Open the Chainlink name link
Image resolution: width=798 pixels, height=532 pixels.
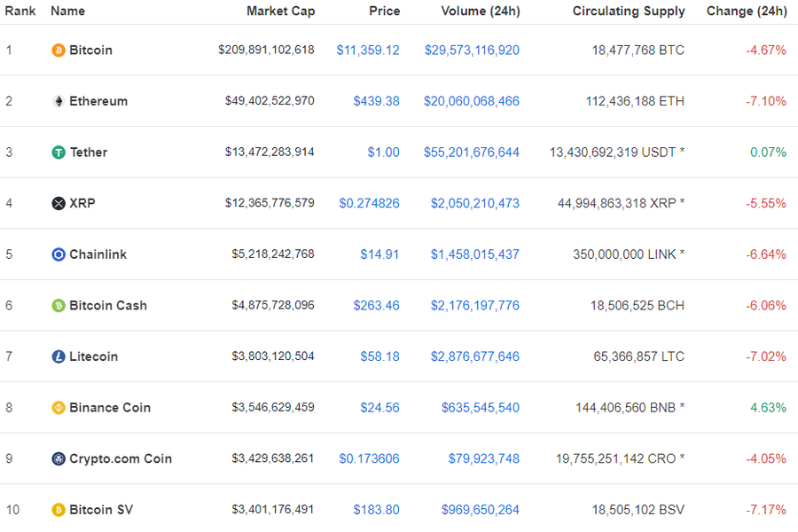[x=98, y=254]
